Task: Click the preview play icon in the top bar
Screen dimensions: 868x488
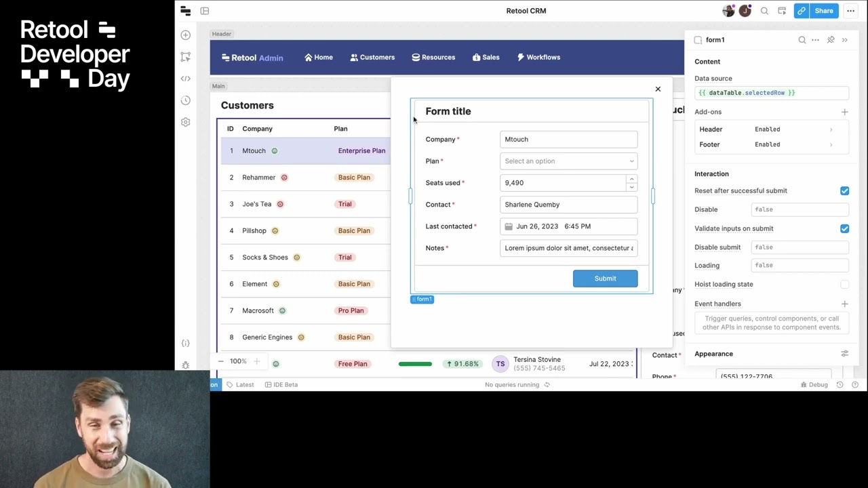Action: (x=782, y=11)
